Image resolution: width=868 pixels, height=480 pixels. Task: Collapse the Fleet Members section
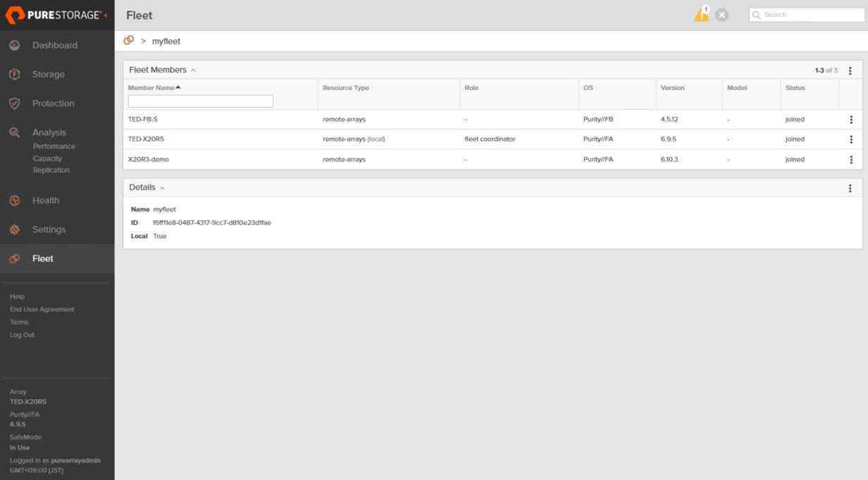[193, 70]
